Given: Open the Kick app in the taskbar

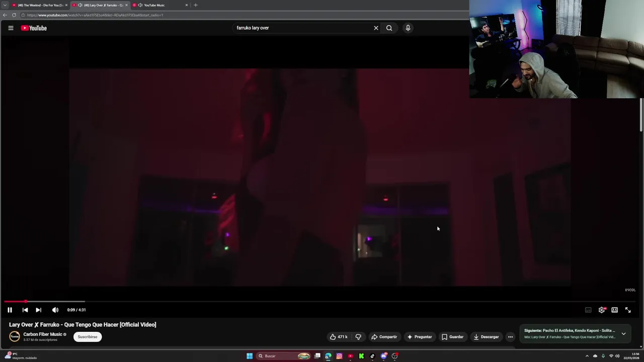Looking at the screenshot, I should [361, 356].
